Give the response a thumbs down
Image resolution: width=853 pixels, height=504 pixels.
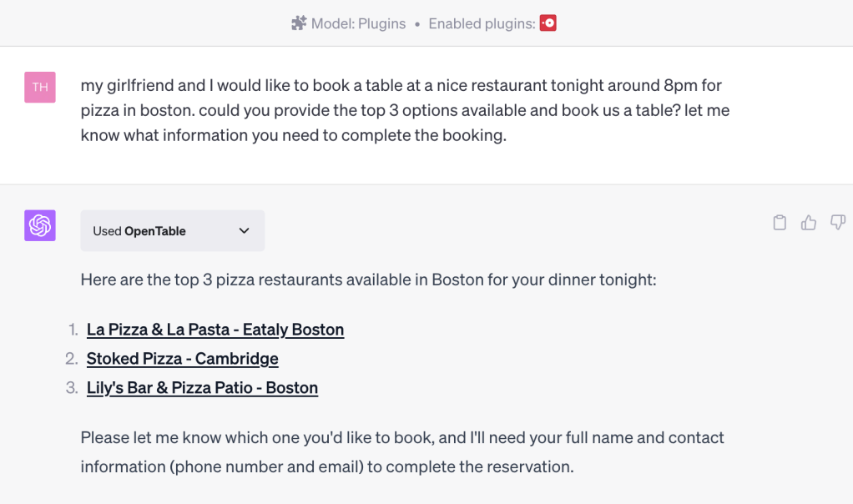click(x=838, y=223)
